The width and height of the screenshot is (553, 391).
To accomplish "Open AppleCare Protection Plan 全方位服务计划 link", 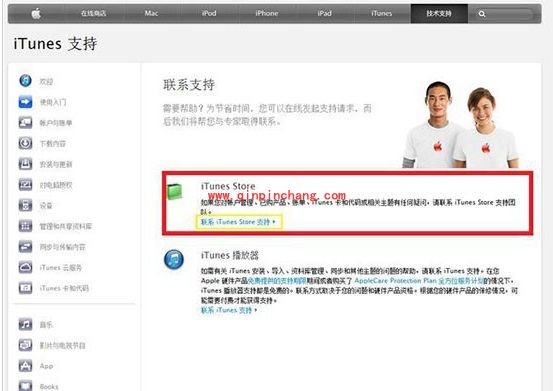I will 419,281.
